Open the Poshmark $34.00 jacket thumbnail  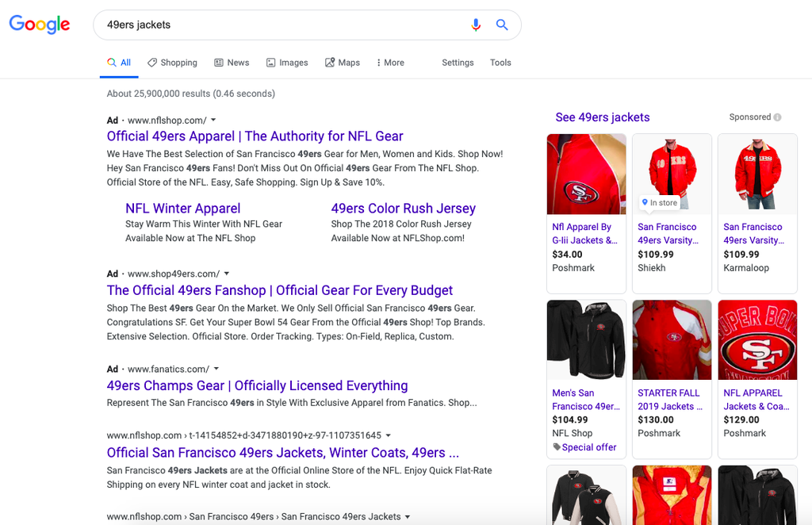pyautogui.click(x=586, y=174)
